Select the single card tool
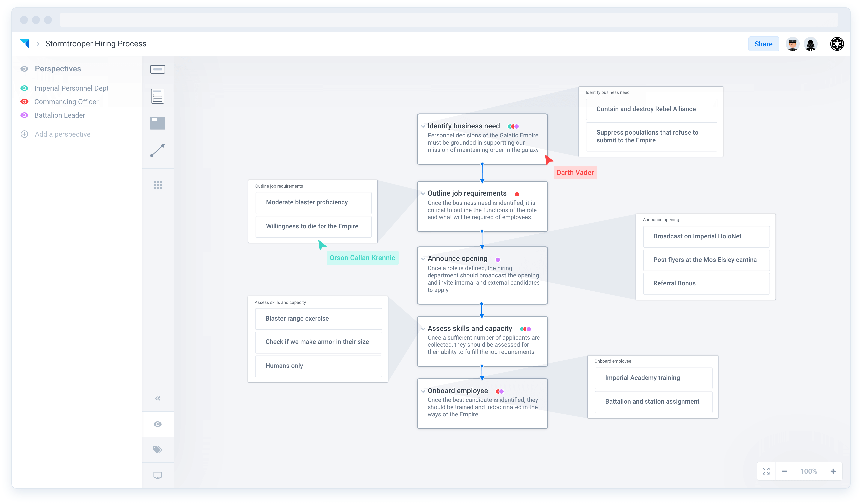The image size is (862, 504). 157,69
